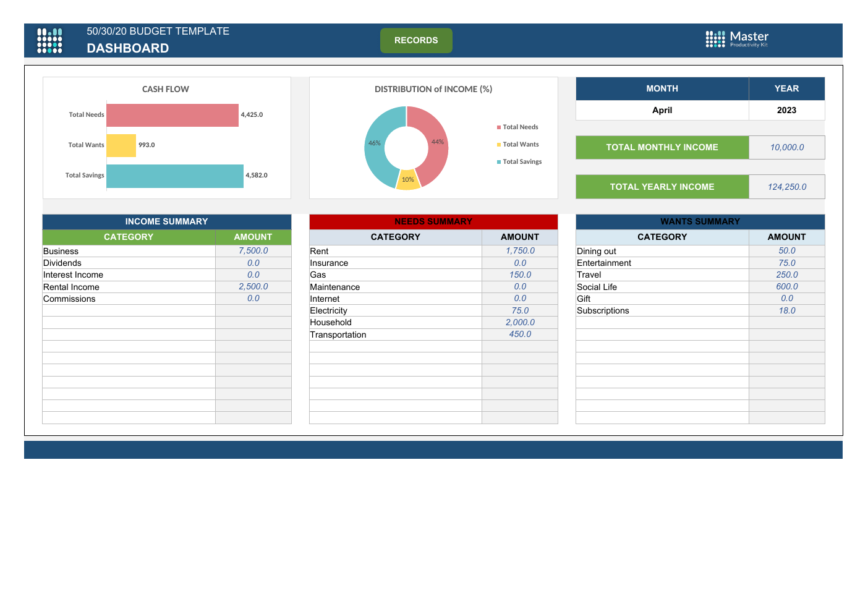This screenshot has height=614, width=868.
Task: Click the Total Needs legend swatch
Action: pos(499,127)
